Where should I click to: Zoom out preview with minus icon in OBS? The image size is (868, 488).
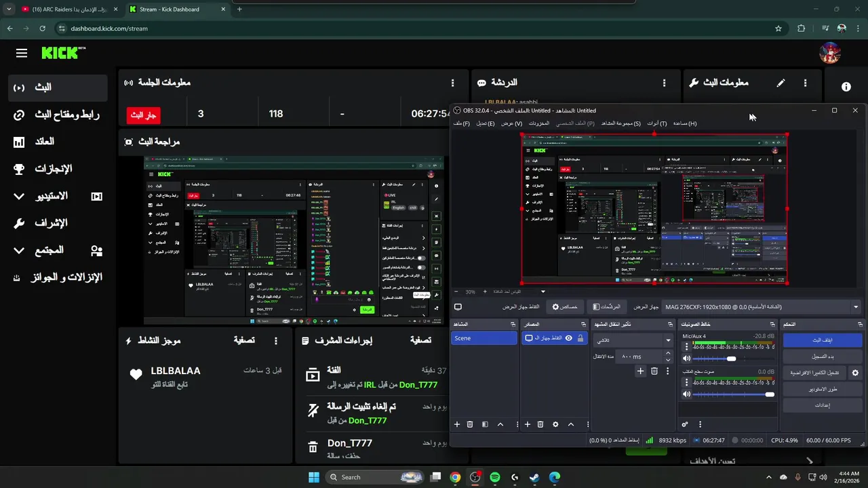456,291
